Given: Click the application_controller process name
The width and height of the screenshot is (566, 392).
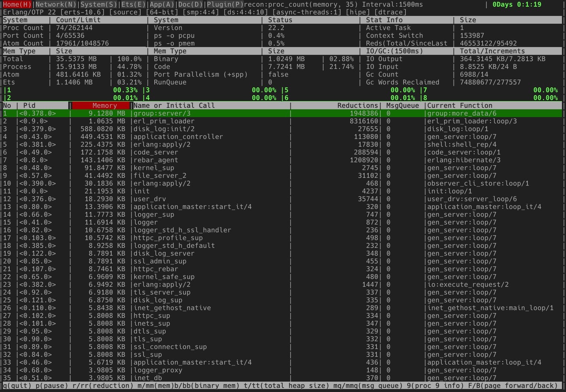Looking at the screenshot, I should 178,137.
